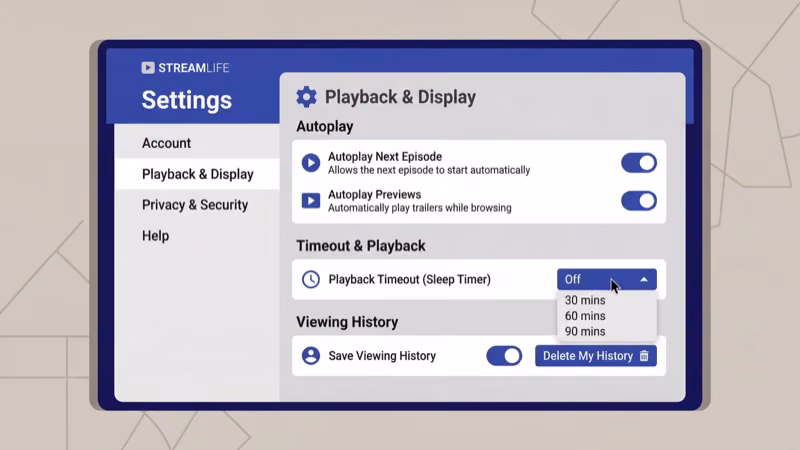Click the Autoplay Previews video icon
This screenshot has width=800, height=450.
click(311, 201)
